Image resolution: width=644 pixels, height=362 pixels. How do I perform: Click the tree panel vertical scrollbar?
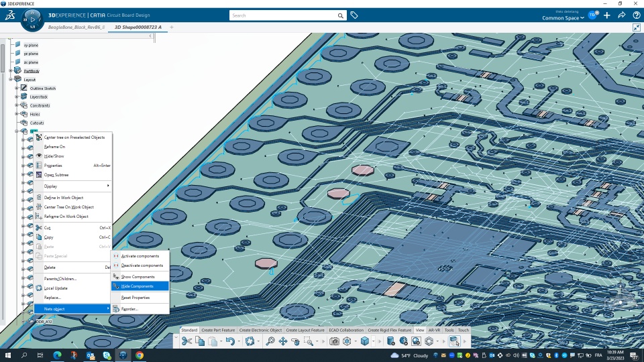[x=3, y=58]
